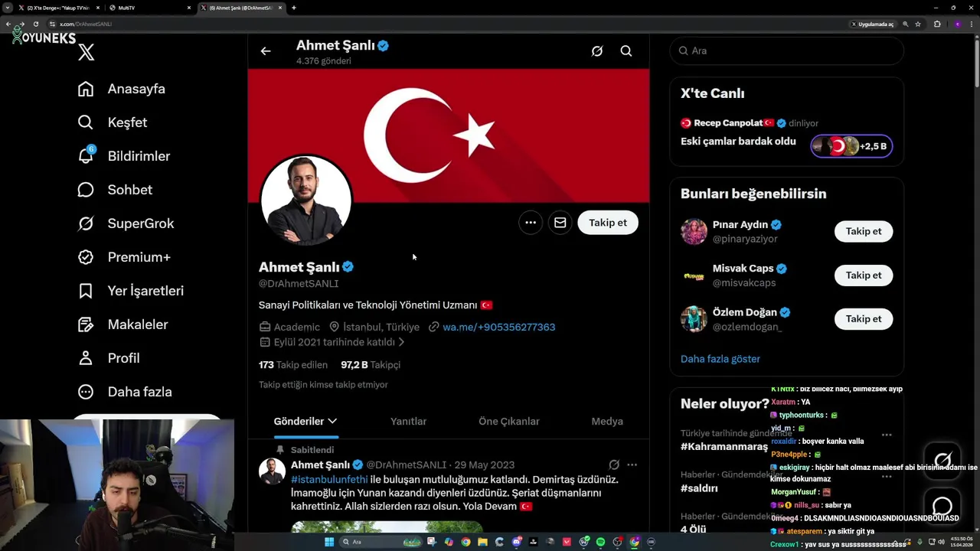Click back arrow on profile header
This screenshot has height=551, width=980.
(x=266, y=51)
